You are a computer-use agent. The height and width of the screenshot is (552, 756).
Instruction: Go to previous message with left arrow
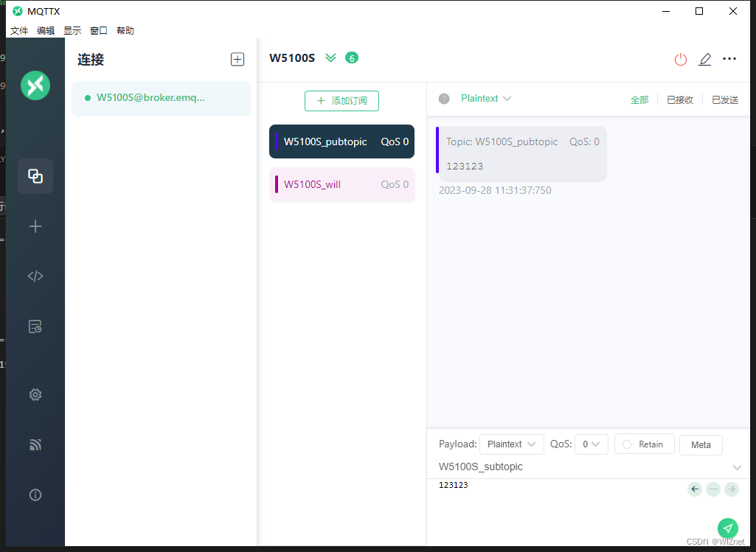694,489
